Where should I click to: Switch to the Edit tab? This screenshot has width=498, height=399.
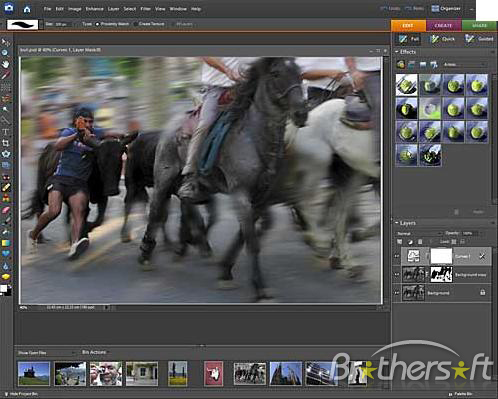coord(408,25)
